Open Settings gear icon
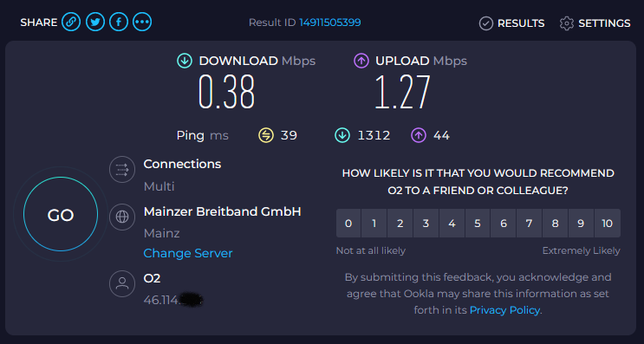Screen dimensions: 644x344 pos(566,23)
